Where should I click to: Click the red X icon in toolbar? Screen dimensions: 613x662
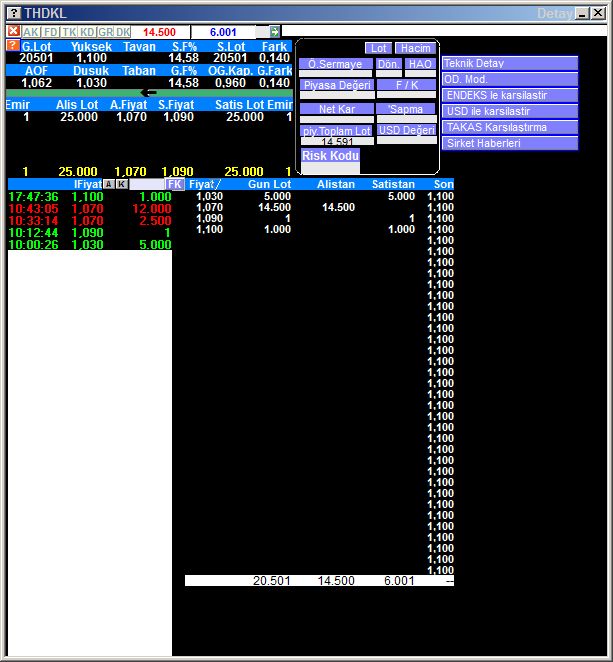[14, 32]
